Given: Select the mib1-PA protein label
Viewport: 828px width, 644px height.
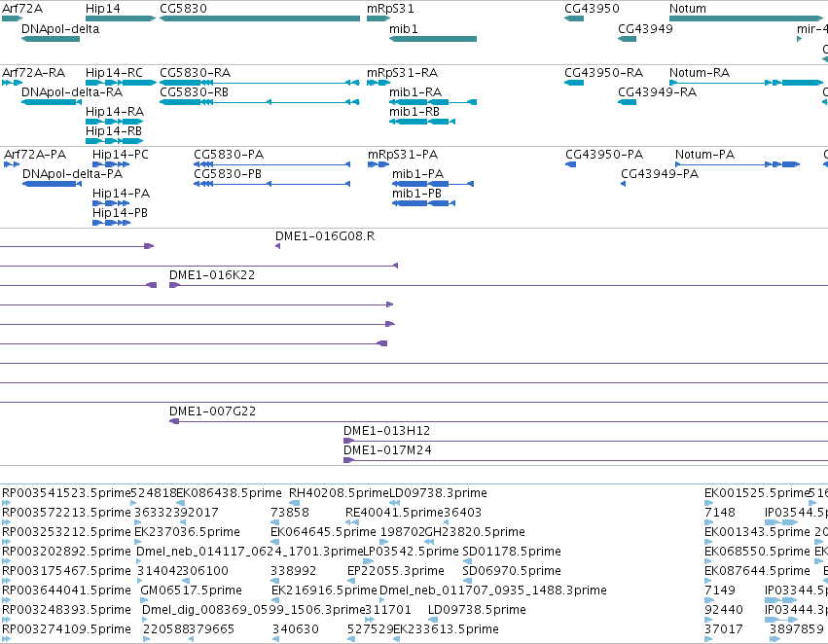Looking at the screenshot, I should point(417,174).
